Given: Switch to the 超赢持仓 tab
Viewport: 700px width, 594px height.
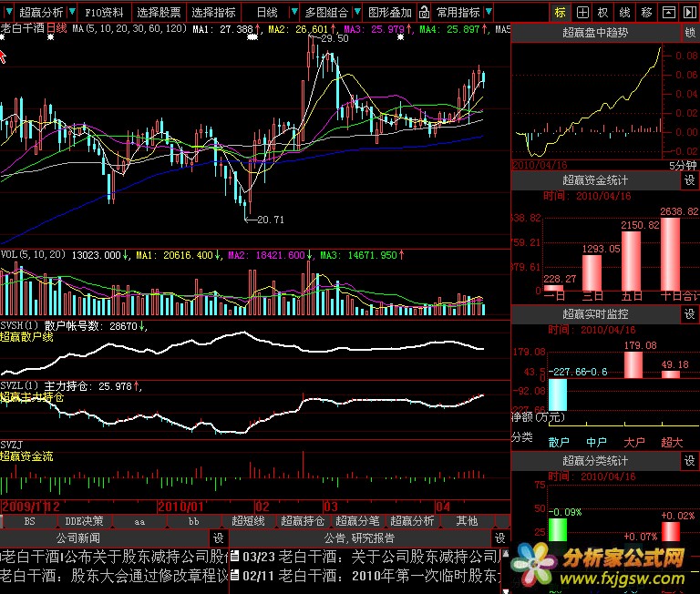Looking at the screenshot, I should (x=303, y=521).
